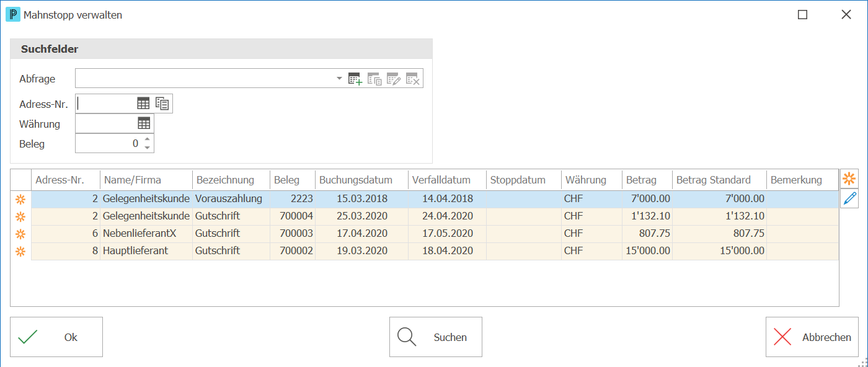Viewport: 868px width, 367px height.
Task: Select the Vorauszahlung cell
Action: (231, 199)
